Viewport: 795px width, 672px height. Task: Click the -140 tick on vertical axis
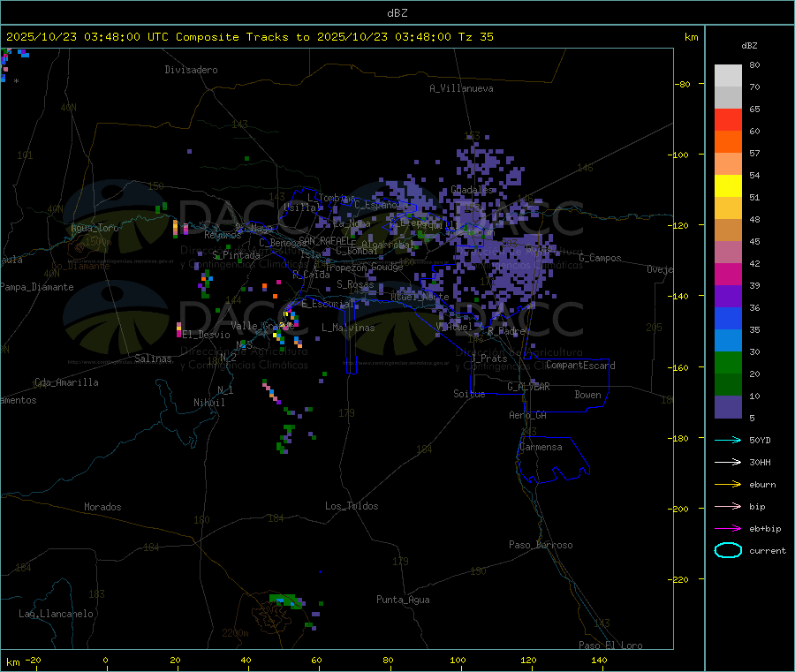click(680, 296)
